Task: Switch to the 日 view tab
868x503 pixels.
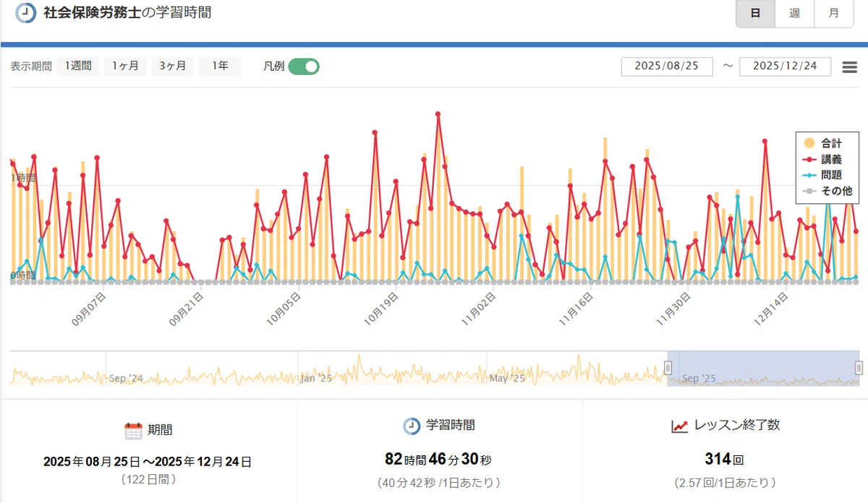Action: tap(755, 14)
